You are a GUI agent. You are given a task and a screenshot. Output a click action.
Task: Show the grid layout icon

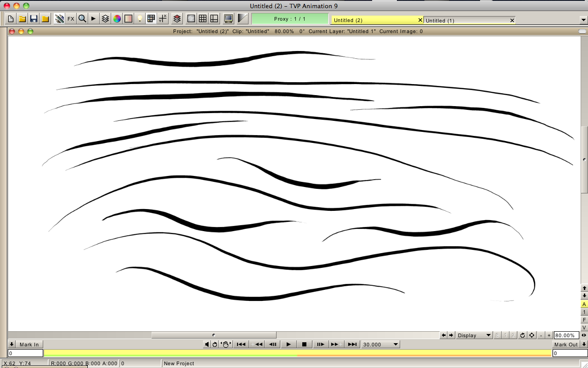[x=203, y=19]
